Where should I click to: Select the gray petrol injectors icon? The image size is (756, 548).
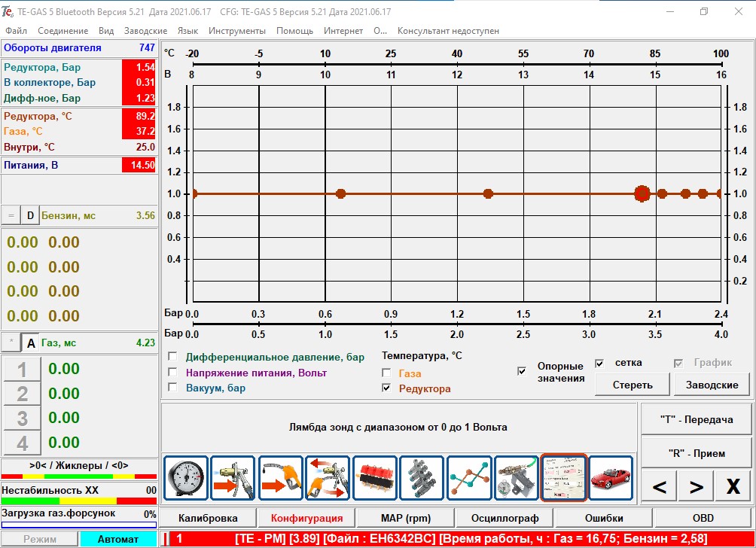pyautogui.click(x=422, y=478)
